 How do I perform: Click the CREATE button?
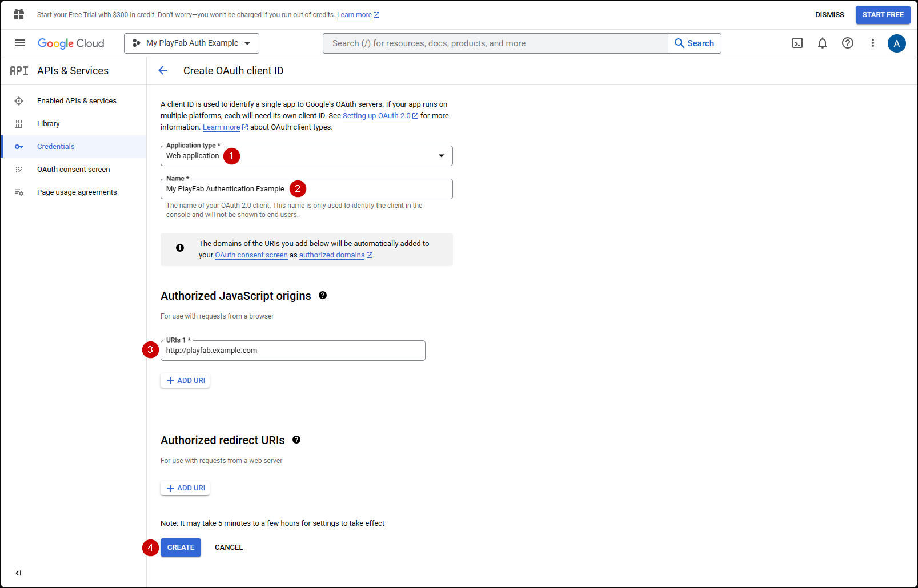(x=181, y=547)
